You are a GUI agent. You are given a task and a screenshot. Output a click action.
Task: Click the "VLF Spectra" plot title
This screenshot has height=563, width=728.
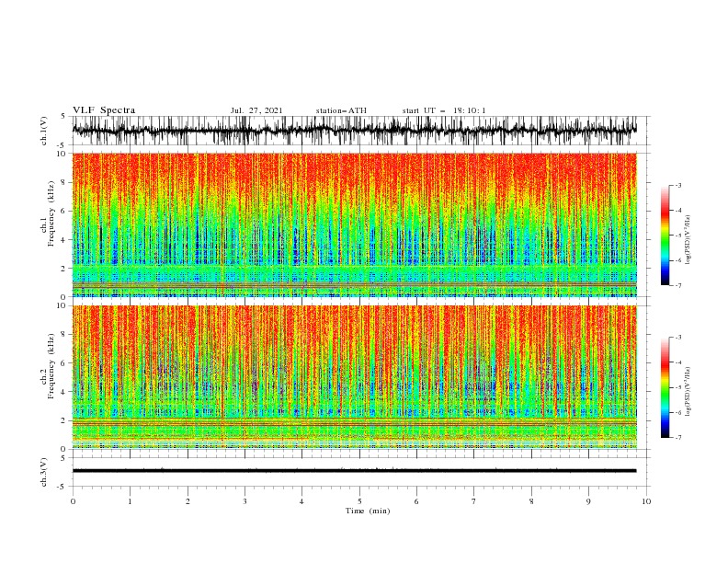(104, 110)
